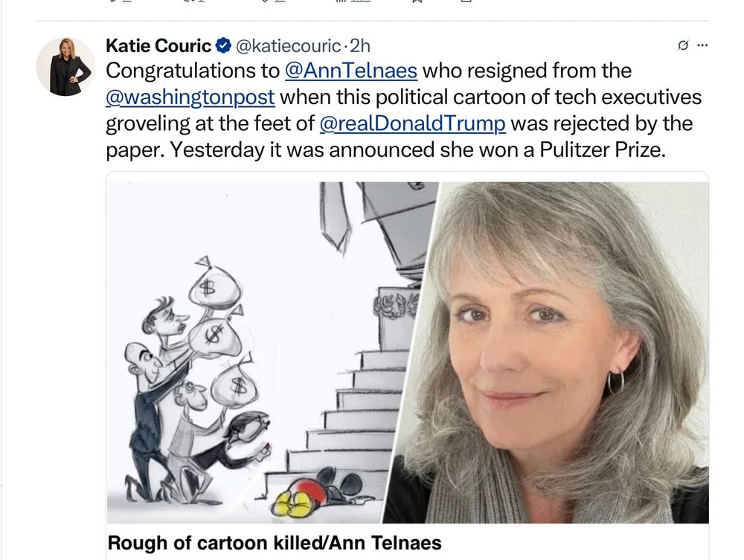The width and height of the screenshot is (744, 560).
Task: Click the blue verified badge
Action: 223,45
